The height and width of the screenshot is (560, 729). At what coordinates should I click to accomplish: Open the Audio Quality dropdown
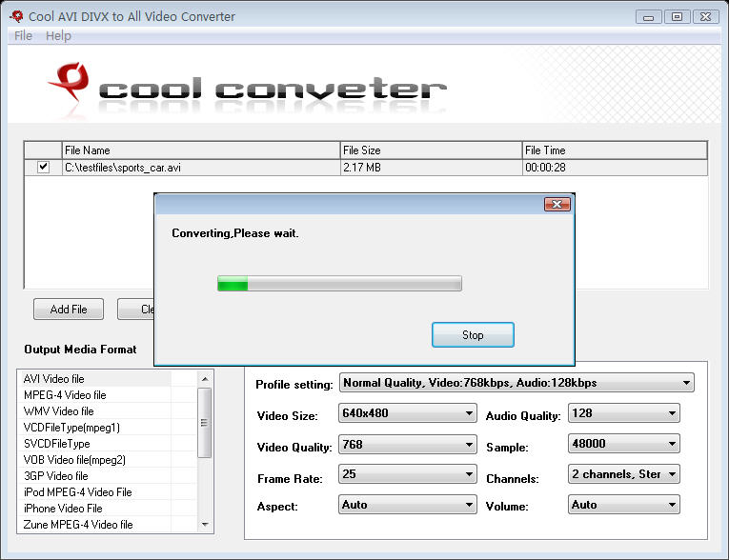624,413
